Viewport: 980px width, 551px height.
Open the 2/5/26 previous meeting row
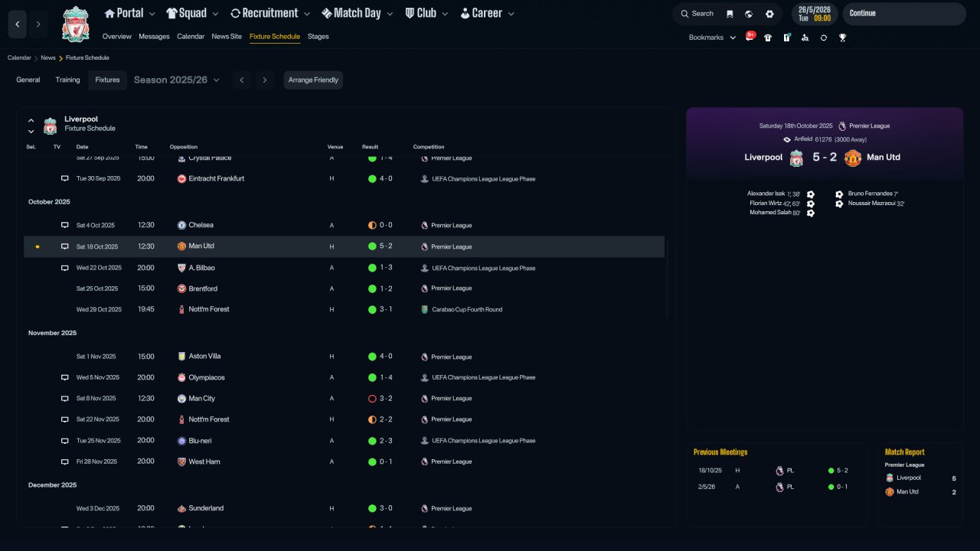pyautogui.click(x=776, y=487)
